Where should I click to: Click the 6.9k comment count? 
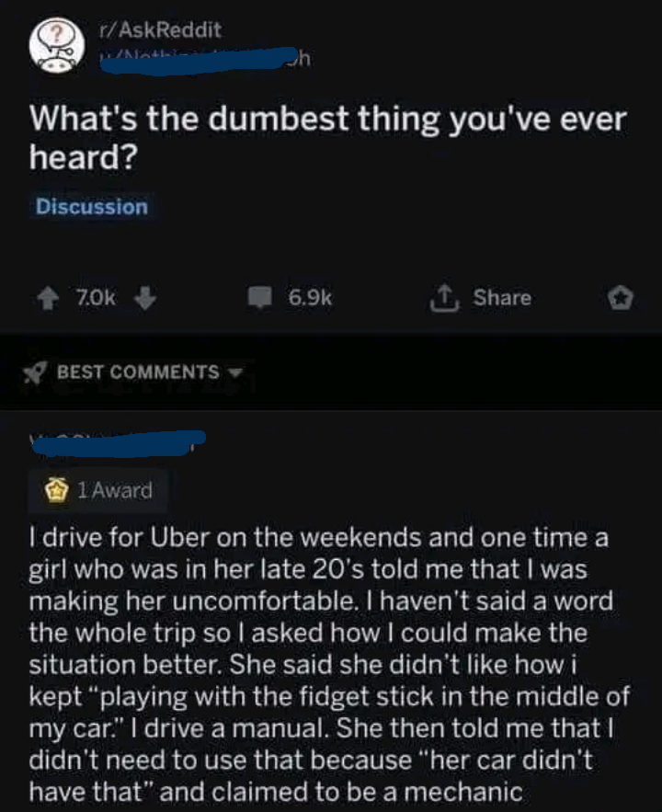(x=309, y=298)
